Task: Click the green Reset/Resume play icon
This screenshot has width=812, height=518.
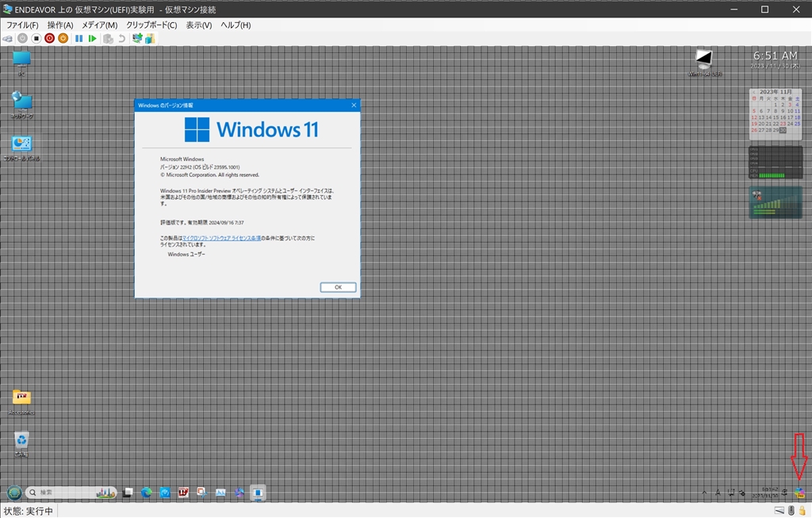Action: pyautogui.click(x=92, y=38)
